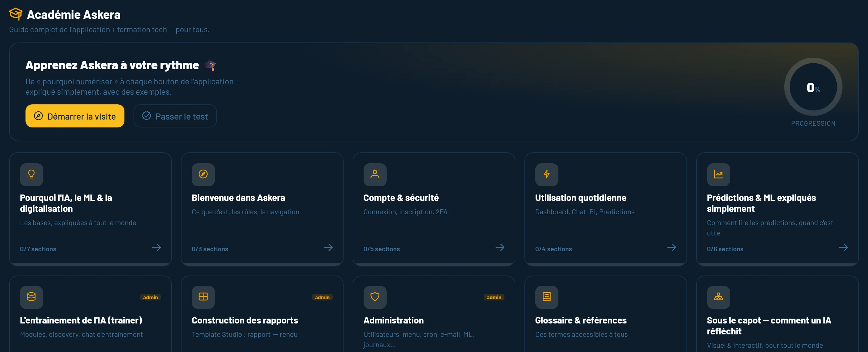The width and height of the screenshot is (868, 352).
Task: Open the Pourquoi l'IA, le ML & la digitalisation title
Action: [66, 203]
